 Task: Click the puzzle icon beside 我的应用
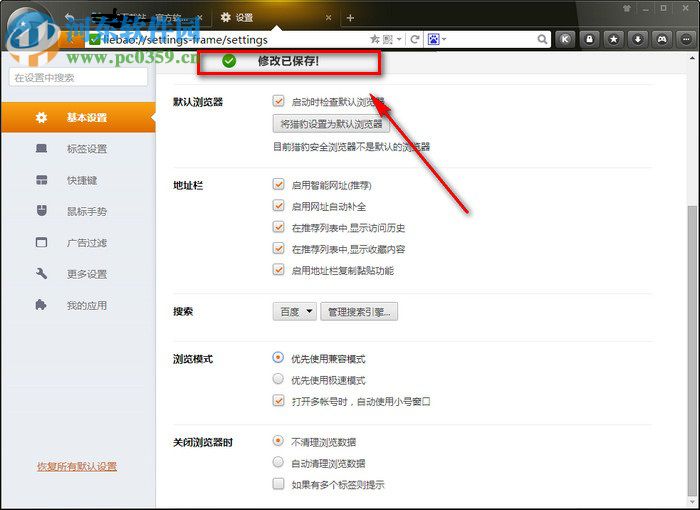click(x=41, y=305)
